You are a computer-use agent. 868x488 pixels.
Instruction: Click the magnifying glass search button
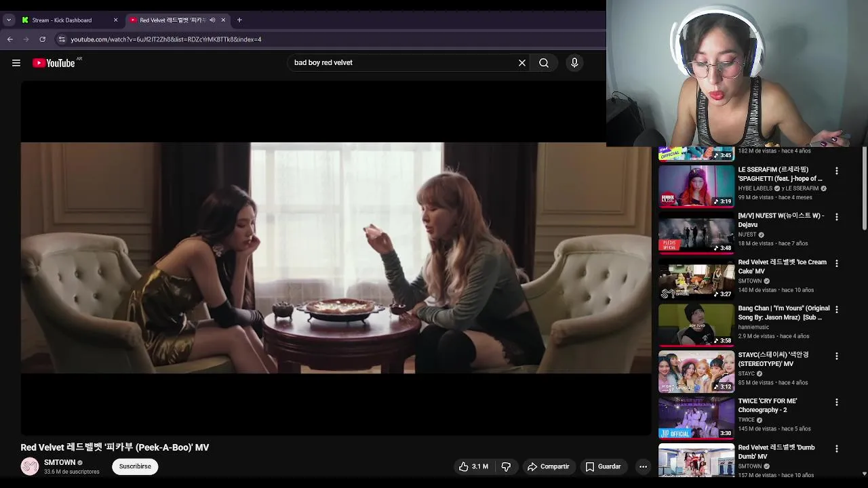point(544,63)
